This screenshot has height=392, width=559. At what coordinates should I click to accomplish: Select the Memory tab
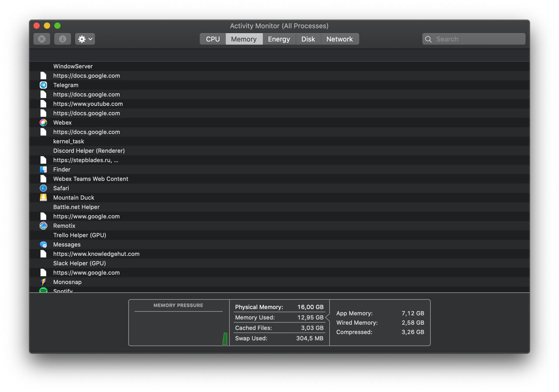tap(244, 39)
